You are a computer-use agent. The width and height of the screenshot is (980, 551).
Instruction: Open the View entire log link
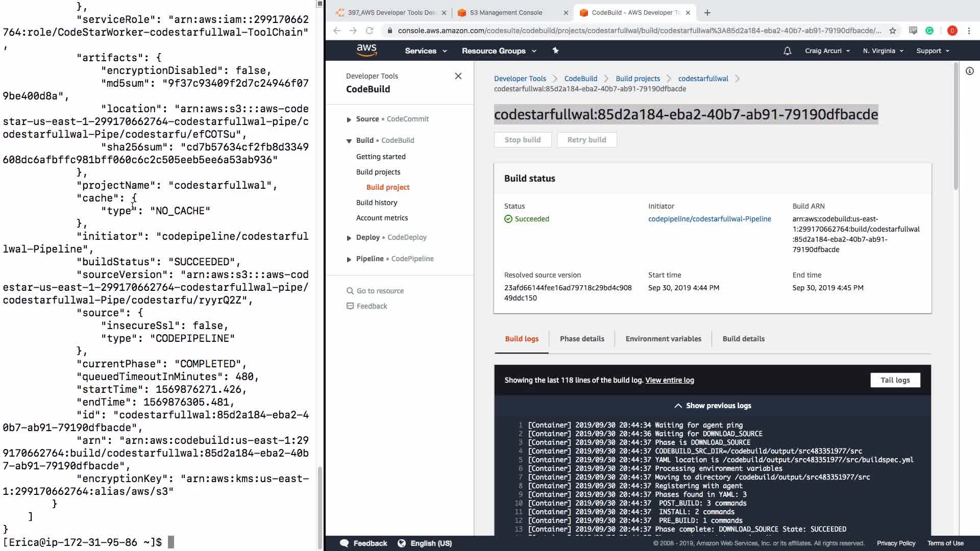coord(669,380)
